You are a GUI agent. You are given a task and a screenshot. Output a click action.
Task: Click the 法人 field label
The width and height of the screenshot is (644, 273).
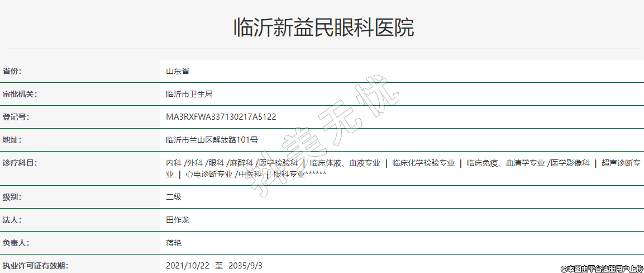[12, 220]
